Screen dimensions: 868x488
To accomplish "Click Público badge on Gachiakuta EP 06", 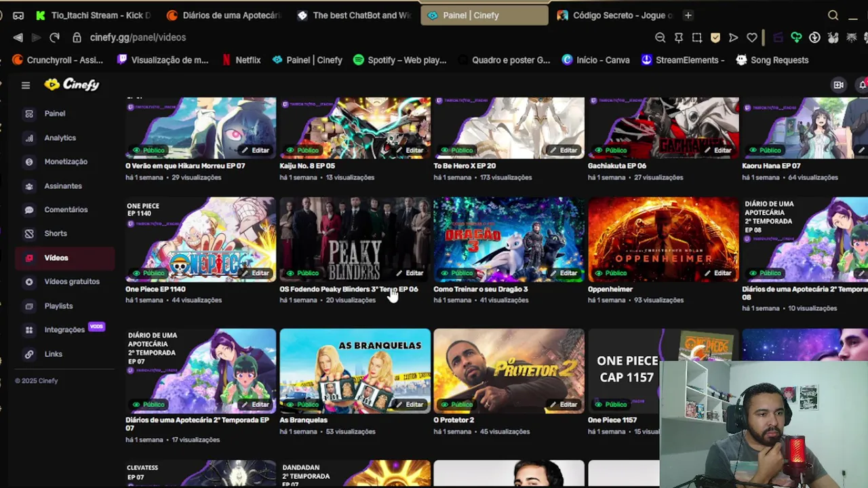I will coord(611,150).
